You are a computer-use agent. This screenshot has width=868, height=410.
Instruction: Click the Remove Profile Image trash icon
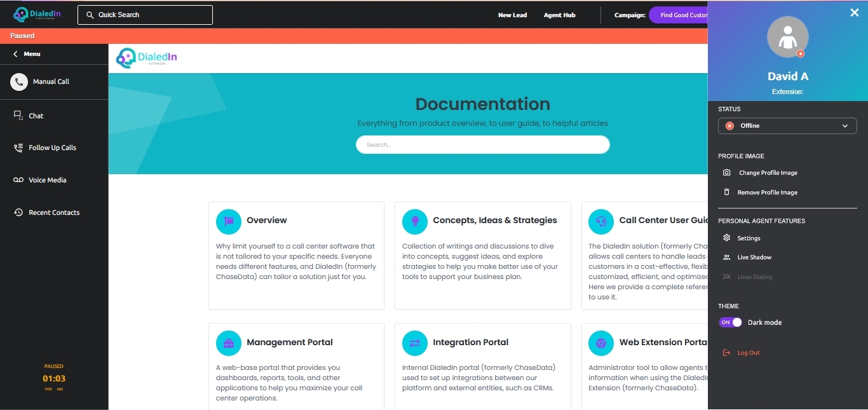click(727, 193)
